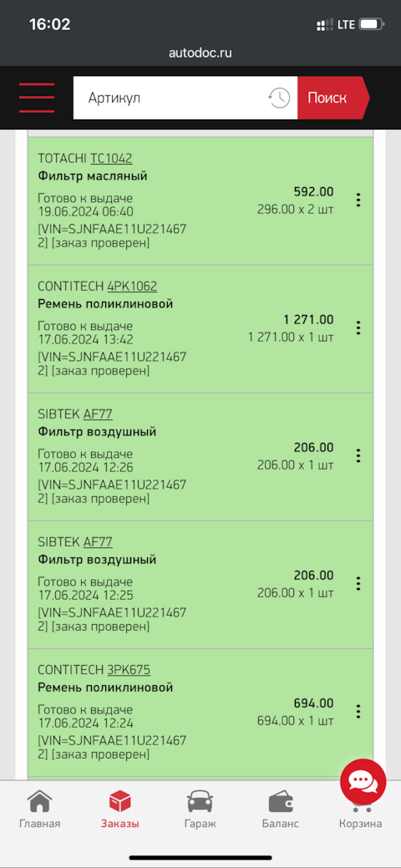
Task: Open three-dot menu for second SIBTEK AF77
Action: (358, 583)
